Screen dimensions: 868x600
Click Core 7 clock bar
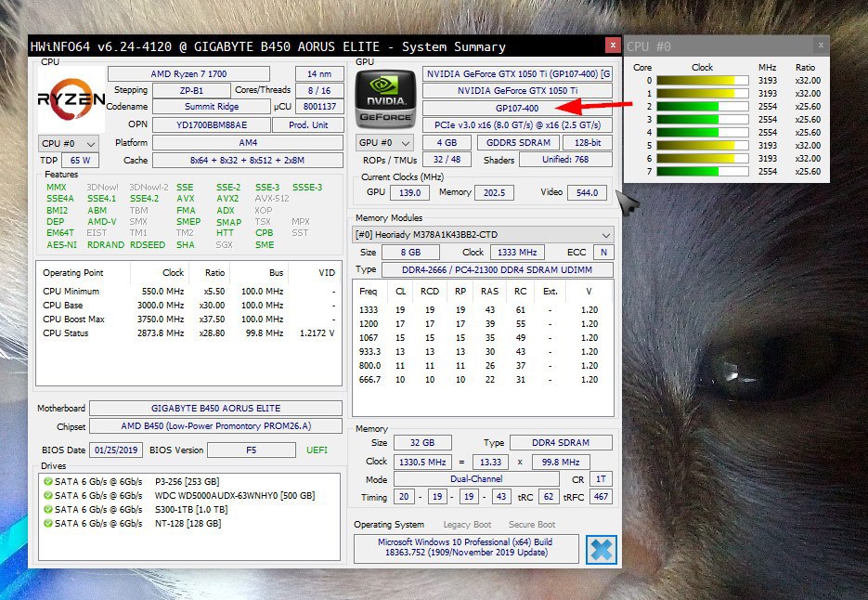[703, 172]
